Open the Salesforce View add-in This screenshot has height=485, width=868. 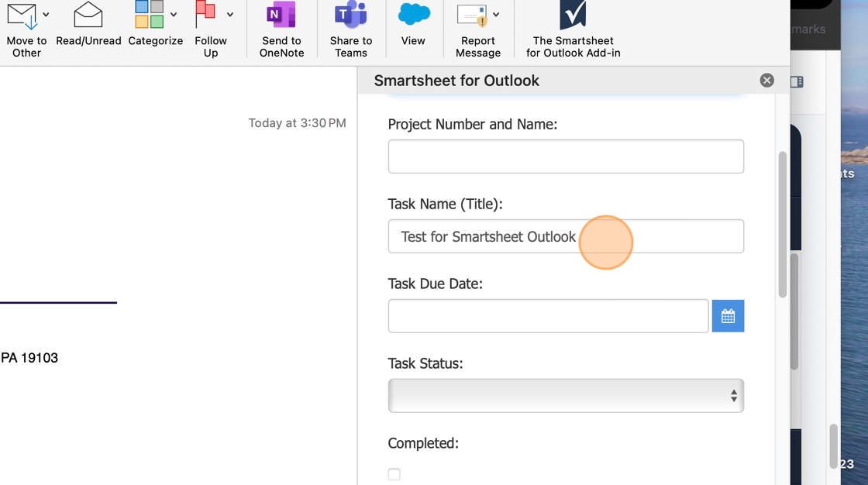(x=414, y=24)
